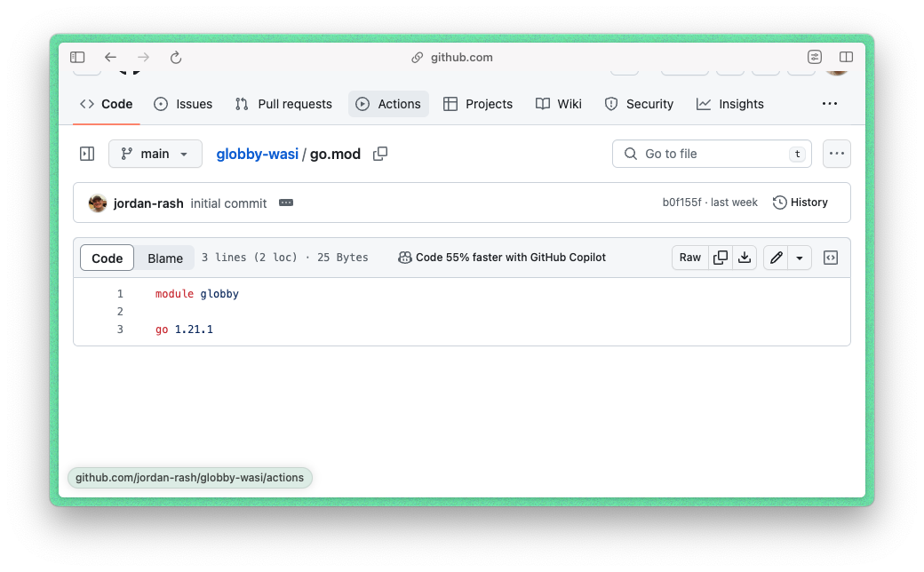View the file History
924x572 pixels.
(801, 203)
